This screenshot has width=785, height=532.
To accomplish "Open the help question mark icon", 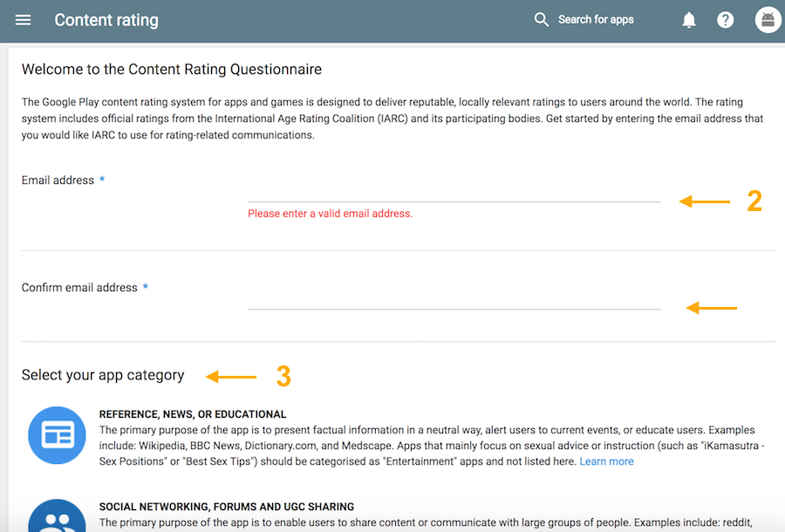I will (x=726, y=20).
